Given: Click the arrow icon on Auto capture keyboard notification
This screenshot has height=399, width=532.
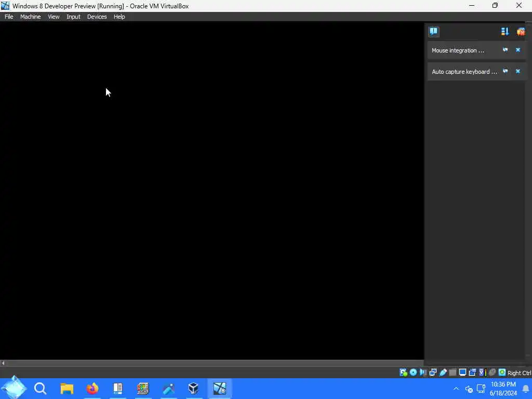Looking at the screenshot, I should tap(505, 71).
